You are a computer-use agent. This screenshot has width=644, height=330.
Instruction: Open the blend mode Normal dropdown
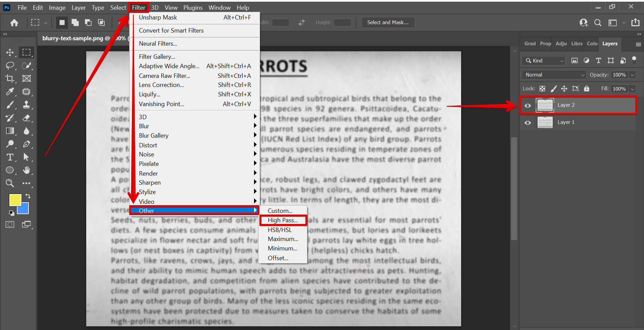tap(554, 75)
